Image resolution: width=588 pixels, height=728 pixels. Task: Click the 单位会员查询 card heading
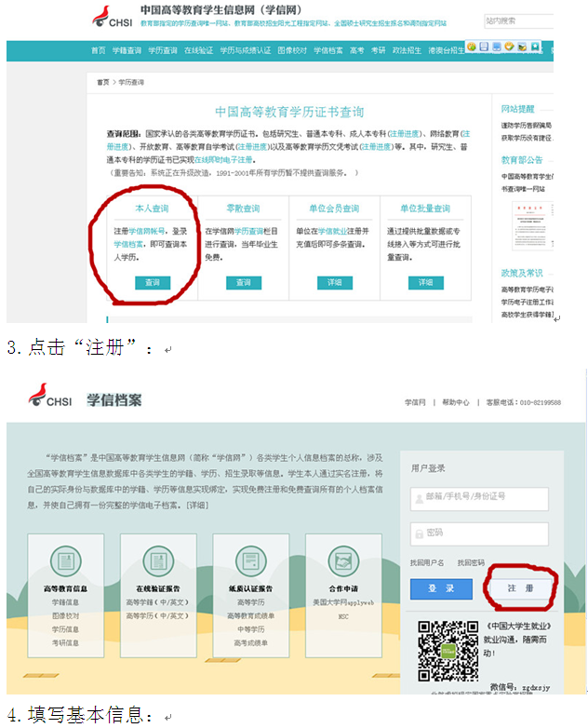click(x=334, y=209)
